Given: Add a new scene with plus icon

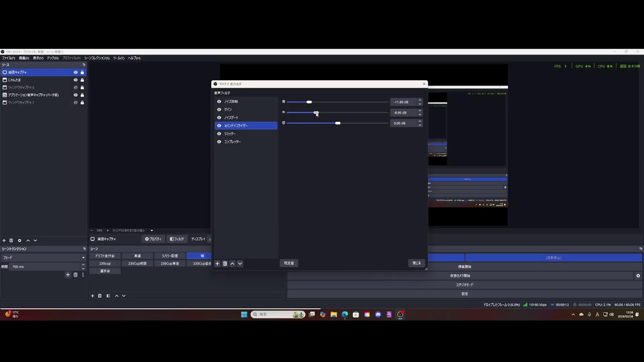Looking at the screenshot, I should [92, 296].
